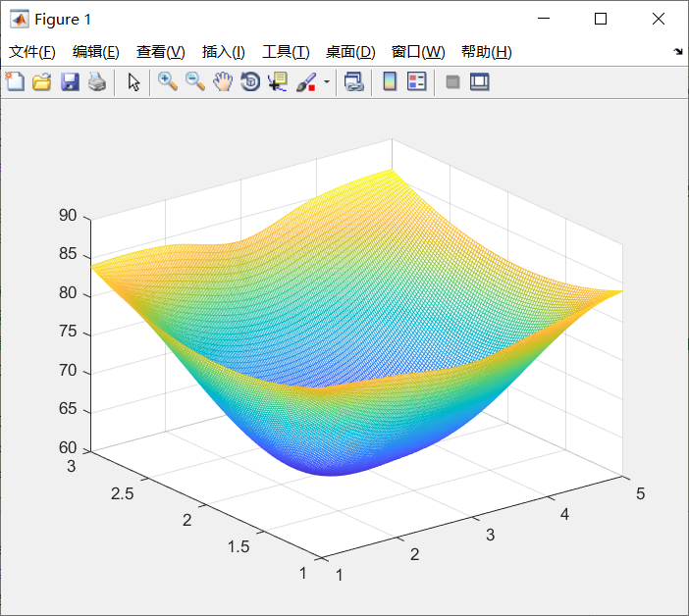Open the 文件(F) menu
The image size is (689, 616).
[x=32, y=52]
